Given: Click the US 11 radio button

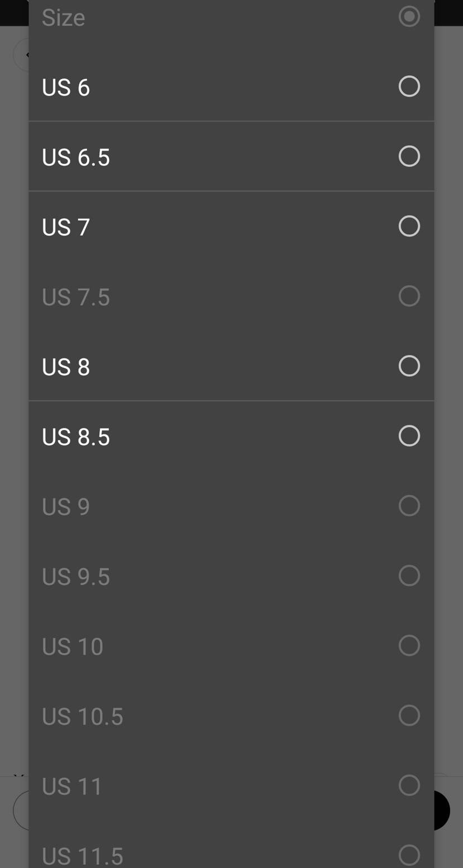Looking at the screenshot, I should 409,785.
